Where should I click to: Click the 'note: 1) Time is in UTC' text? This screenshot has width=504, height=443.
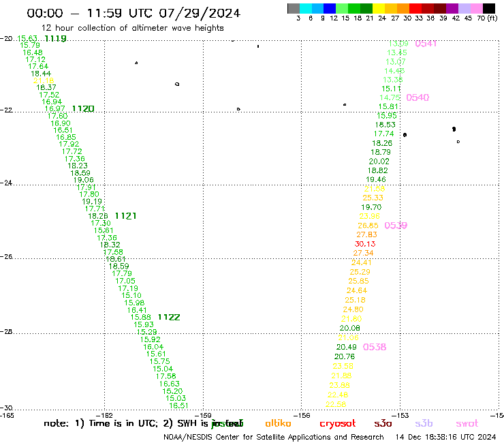[101, 424]
